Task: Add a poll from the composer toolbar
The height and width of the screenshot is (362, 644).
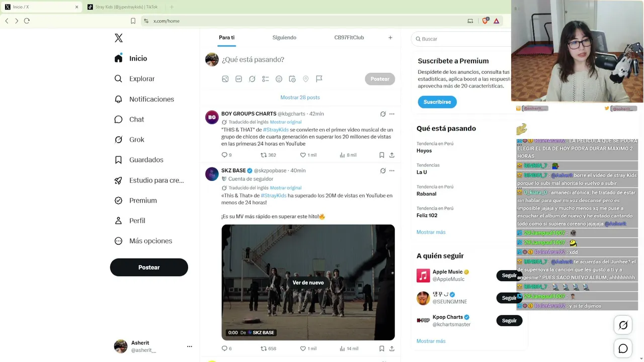Action: [266, 79]
